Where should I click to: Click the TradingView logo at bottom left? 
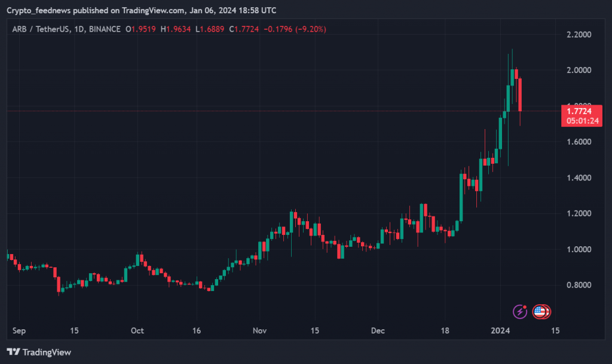[39, 352]
